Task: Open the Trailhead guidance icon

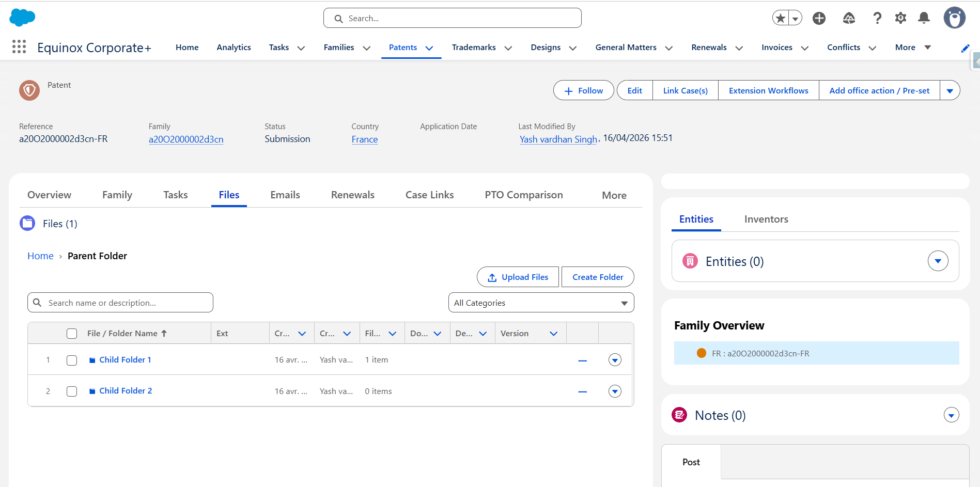Action: 849,18
